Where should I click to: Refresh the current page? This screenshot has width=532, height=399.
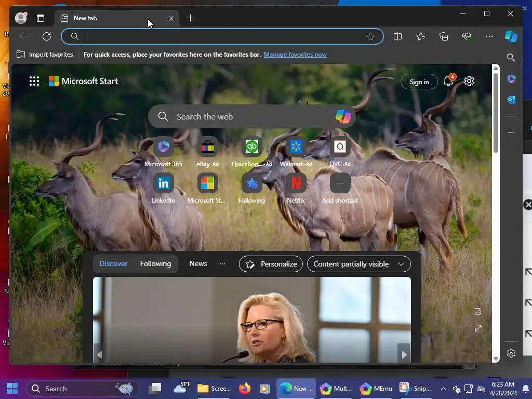pyautogui.click(x=47, y=36)
